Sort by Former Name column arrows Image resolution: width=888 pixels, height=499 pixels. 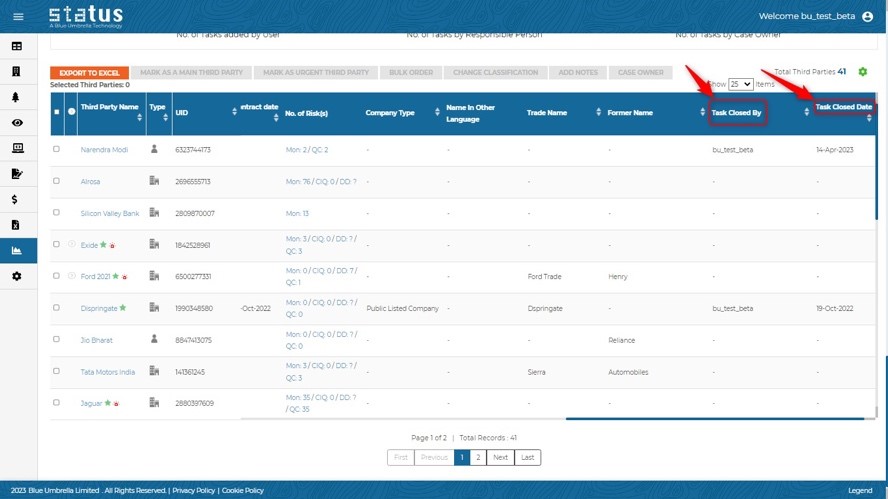tap(702, 112)
